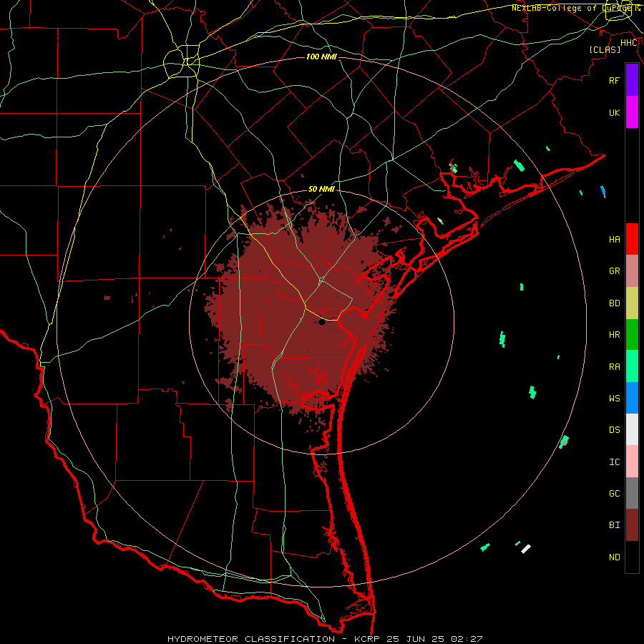Screen dimensions: 644x644
Task: Click the BI legend label
Action: [x=614, y=525]
